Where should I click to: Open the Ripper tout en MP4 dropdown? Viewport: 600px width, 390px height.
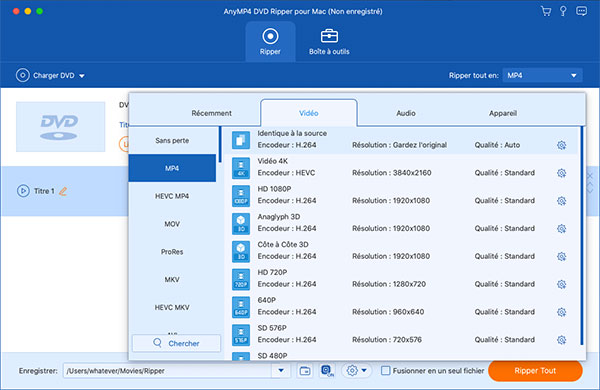[543, 75]
